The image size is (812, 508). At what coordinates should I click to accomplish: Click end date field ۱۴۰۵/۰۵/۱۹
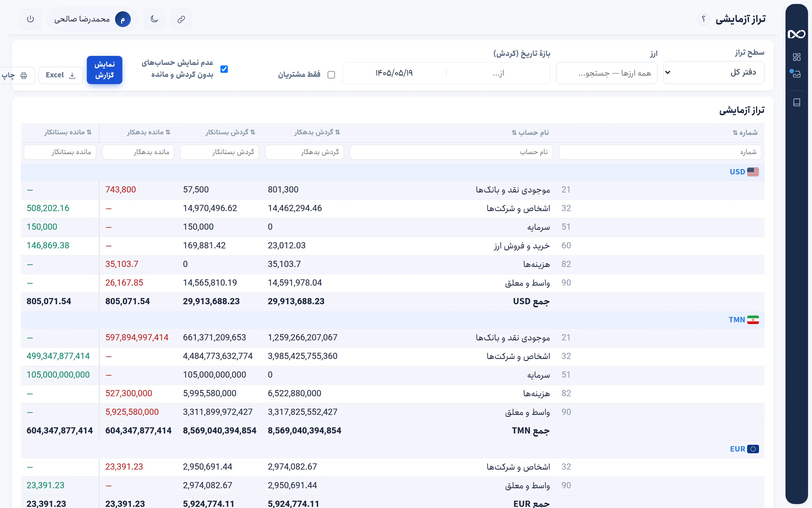click(x=394, y=73)
